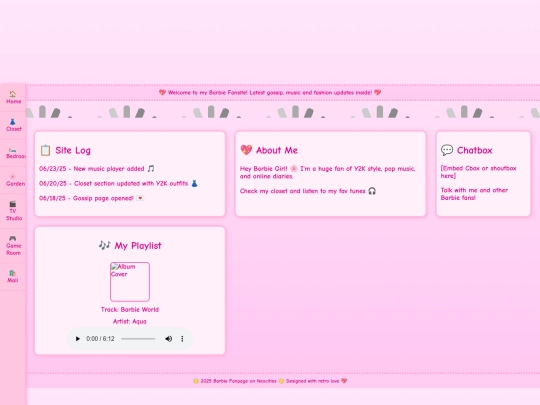Image resolution: width=540 pixels, height=405 pixels.
Task: Click the Site Log clipboard icon
Action: click(x=45, y=150)
